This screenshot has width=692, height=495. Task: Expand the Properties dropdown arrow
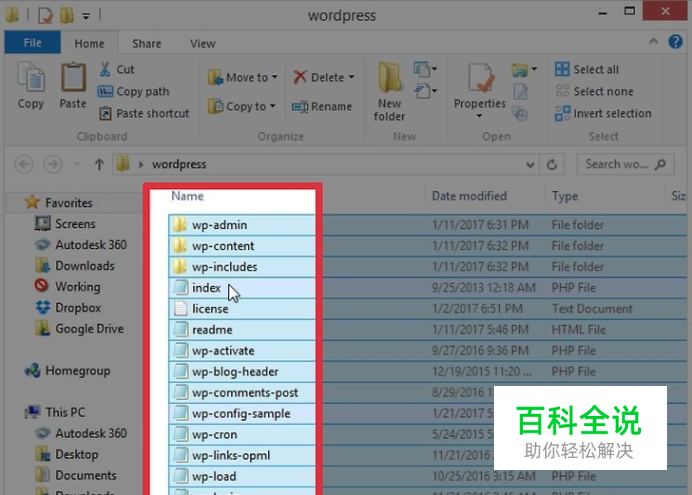(480, 116)
